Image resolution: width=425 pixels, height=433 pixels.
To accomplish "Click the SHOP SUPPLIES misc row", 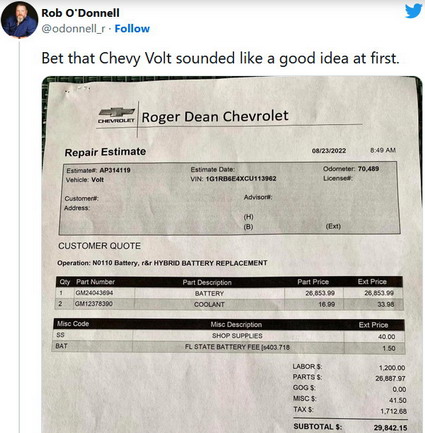I will click(229, 336).
